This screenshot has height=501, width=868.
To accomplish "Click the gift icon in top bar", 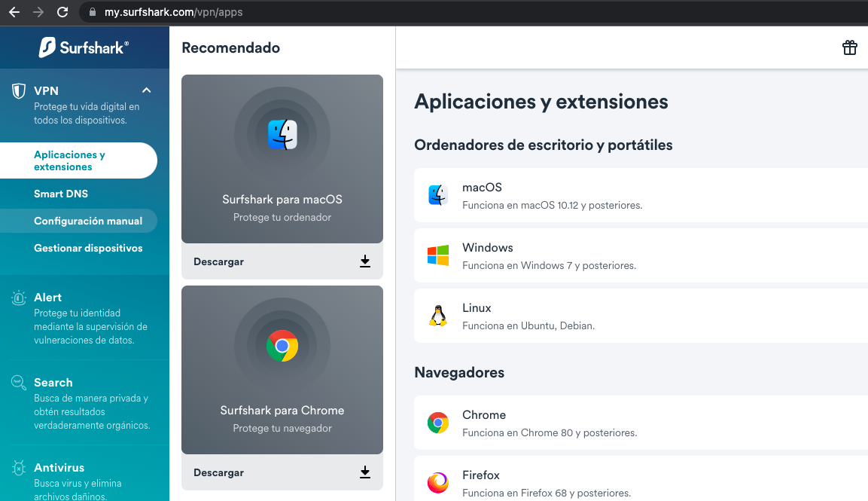I will point(849,48).
